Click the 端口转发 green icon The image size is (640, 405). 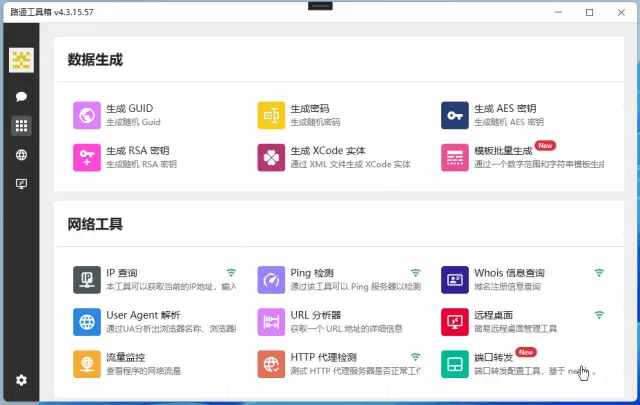[455, 364]
